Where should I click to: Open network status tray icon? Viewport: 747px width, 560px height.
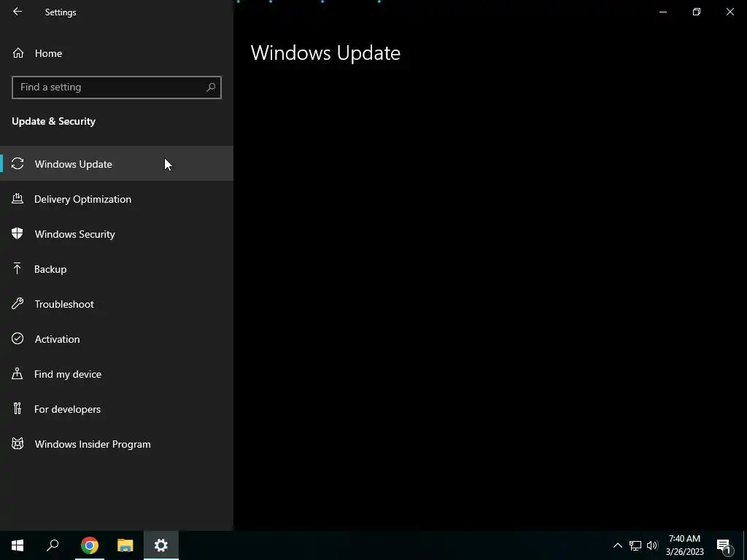pyautogui.click(x=635, y=545)
